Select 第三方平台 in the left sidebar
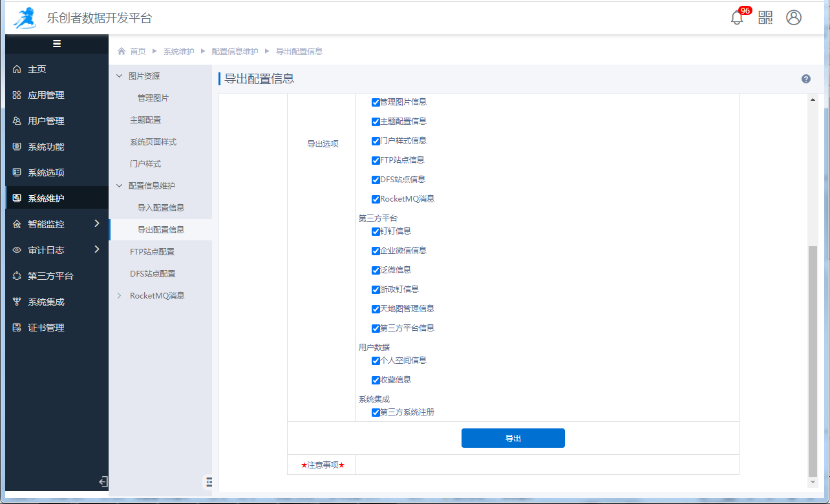Image resolution: width=830 pixels, height=504 pixels. coord(50,276)
